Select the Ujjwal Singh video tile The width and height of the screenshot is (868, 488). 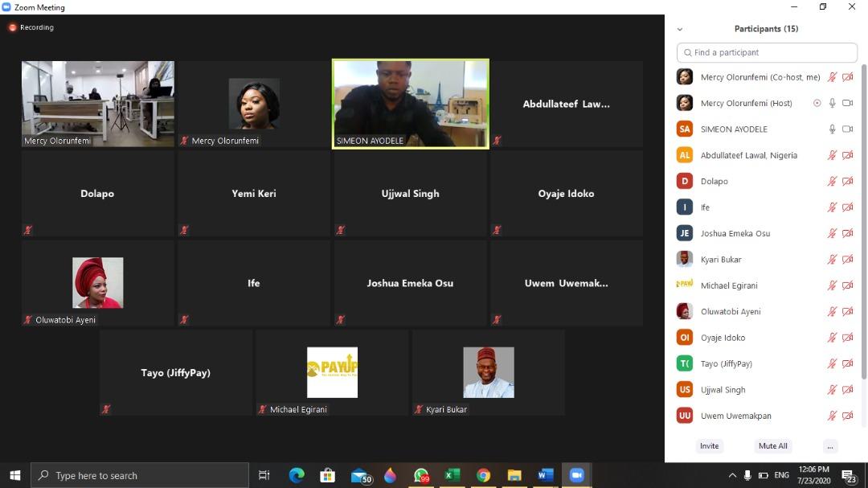click(x=410, y=194)
